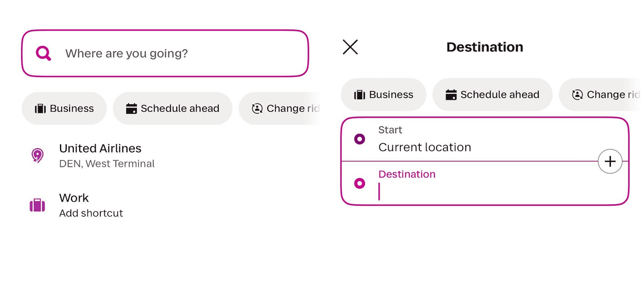Add a stop with the plus button

[x=610, y=161]
